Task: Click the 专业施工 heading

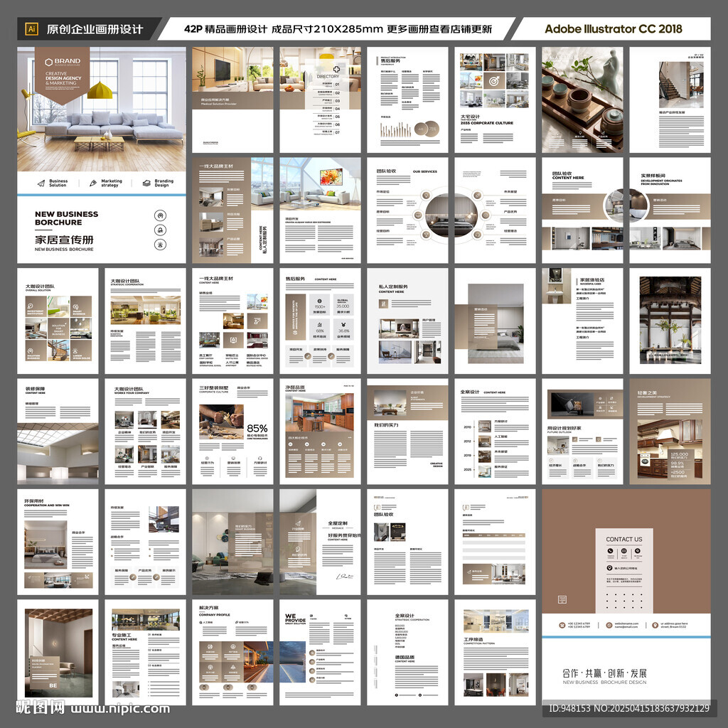Action: 121,635
